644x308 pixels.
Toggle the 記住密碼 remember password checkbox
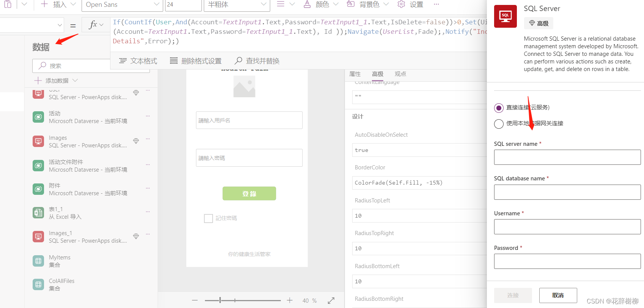pos(208,218)
